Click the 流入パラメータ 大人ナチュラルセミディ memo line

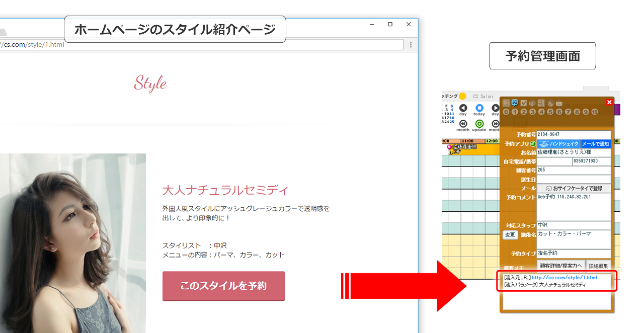tap(545, 285)
